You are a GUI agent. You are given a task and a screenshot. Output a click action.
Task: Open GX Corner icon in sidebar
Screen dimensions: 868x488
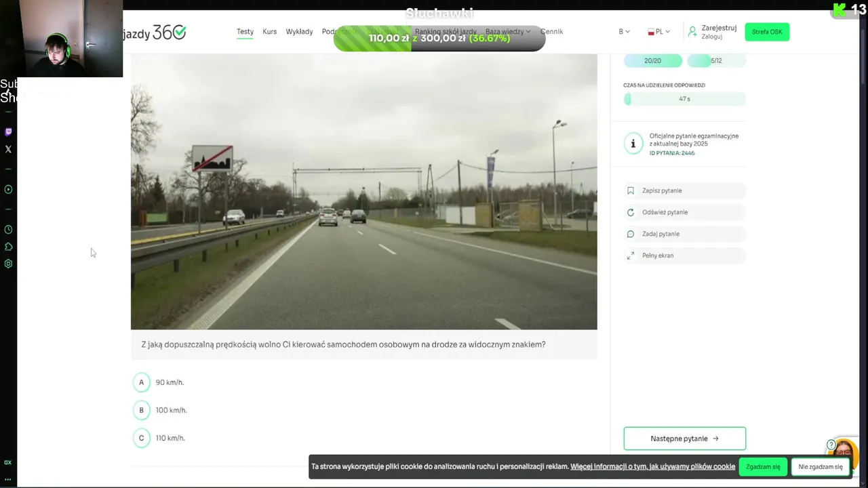pyautogui.click(x=8, y=462)
